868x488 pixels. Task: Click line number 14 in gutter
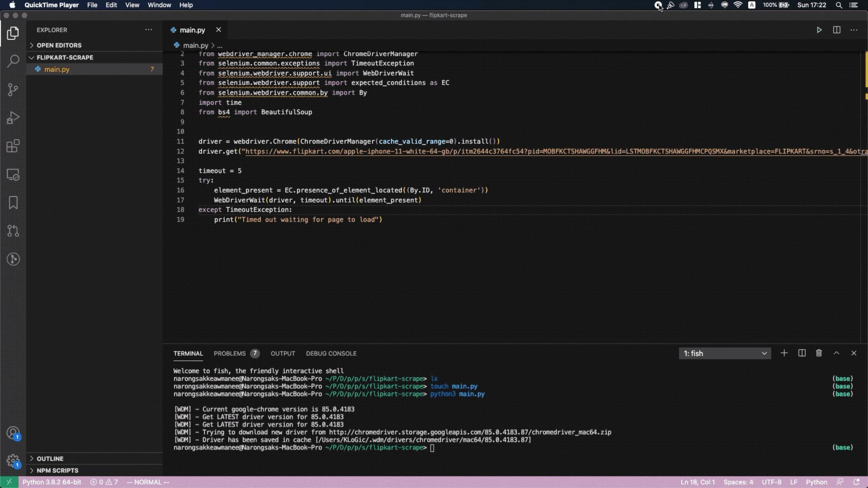[180, 171]
